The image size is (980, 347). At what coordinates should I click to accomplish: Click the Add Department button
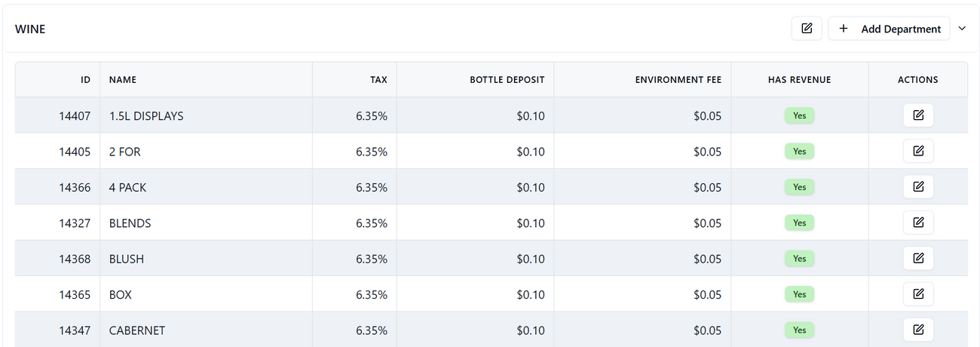pos(889,29)
